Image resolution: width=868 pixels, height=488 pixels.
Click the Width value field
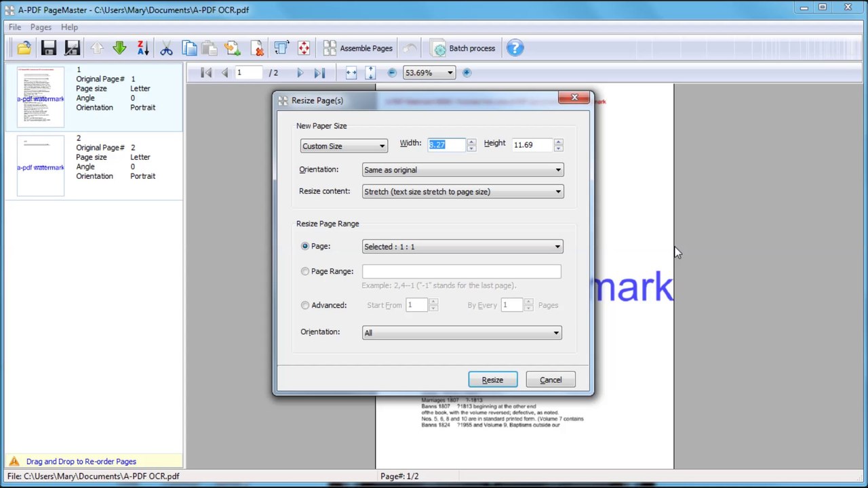pyautogui.click(x=446, y=144)
